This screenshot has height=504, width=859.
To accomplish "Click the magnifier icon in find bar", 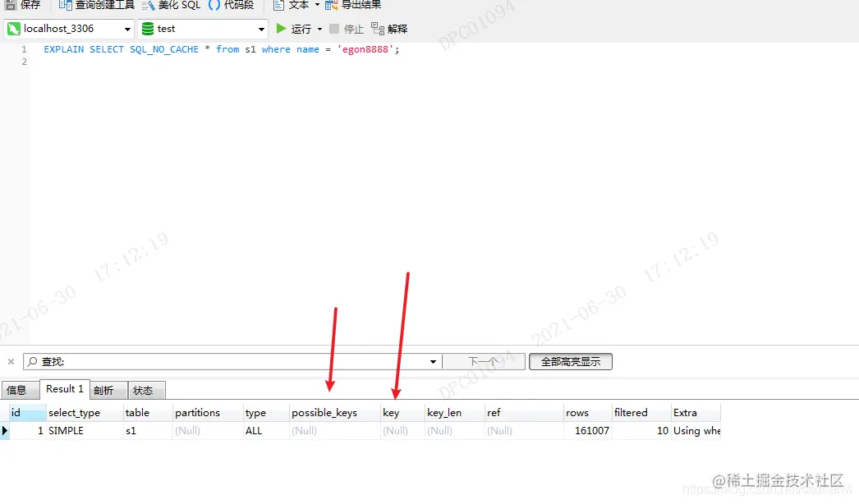I will point(32,361).
